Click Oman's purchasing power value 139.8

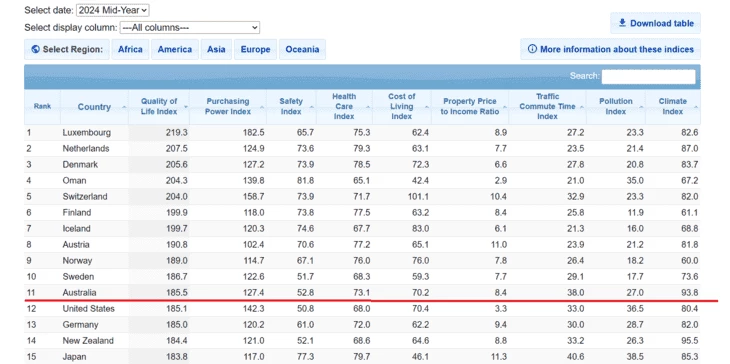coord(253,181)
